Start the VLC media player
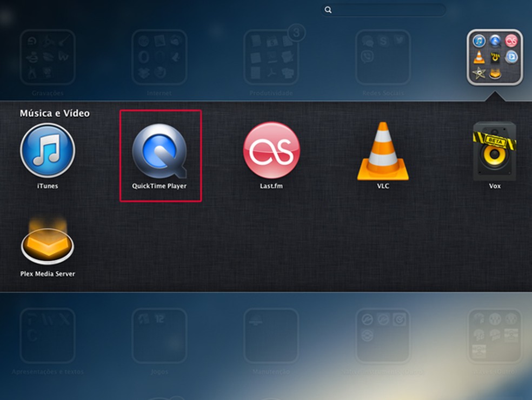The width and height of the screenshot is (532, 400). pyautogui.click(x=383, y=151)
